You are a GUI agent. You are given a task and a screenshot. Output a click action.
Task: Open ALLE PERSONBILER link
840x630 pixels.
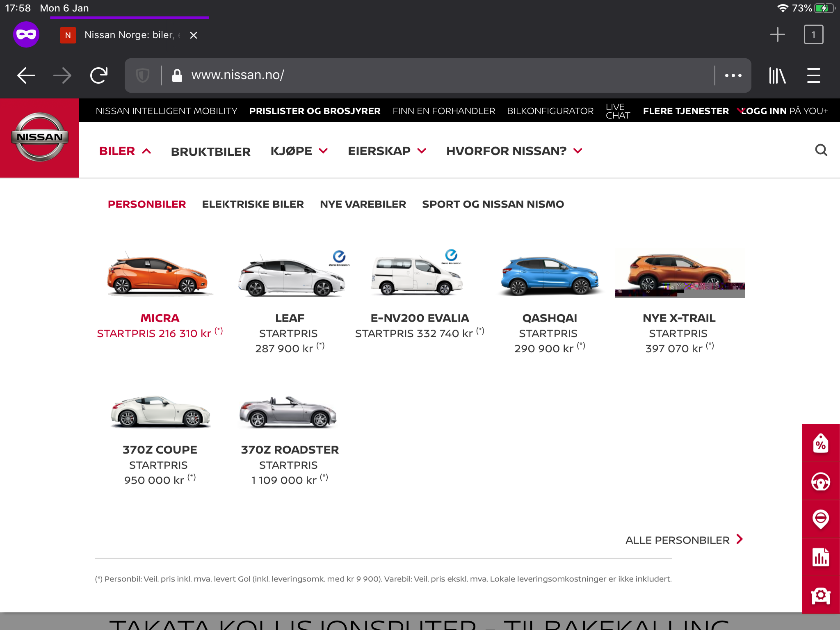pos(684,540)
